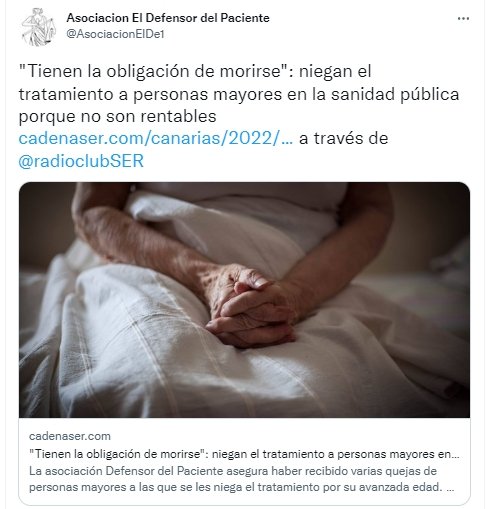Open the @radioclubSER mention

tap(81, 161)
